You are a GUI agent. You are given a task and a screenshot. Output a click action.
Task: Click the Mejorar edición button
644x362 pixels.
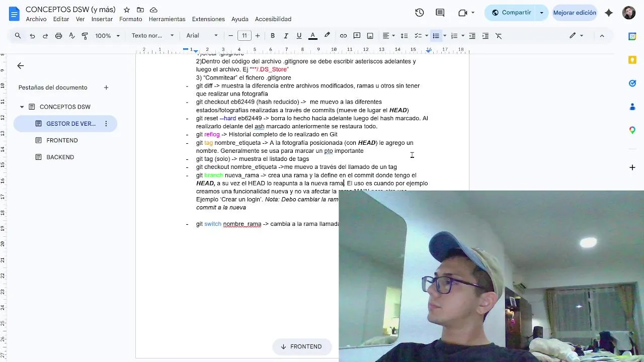pyautogui.click(x=575, y=13)
